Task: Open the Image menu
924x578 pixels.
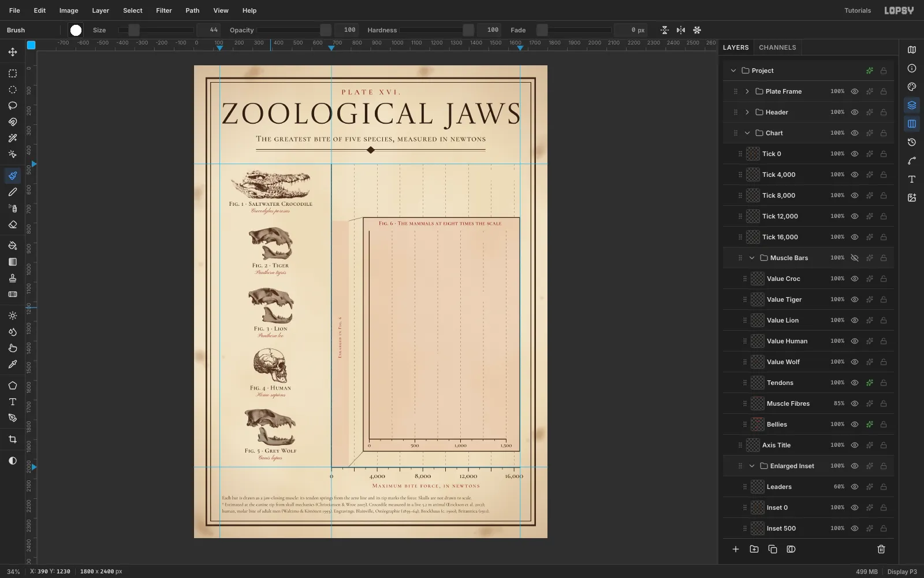Action: pyautogui.click(x=69, y=10)
